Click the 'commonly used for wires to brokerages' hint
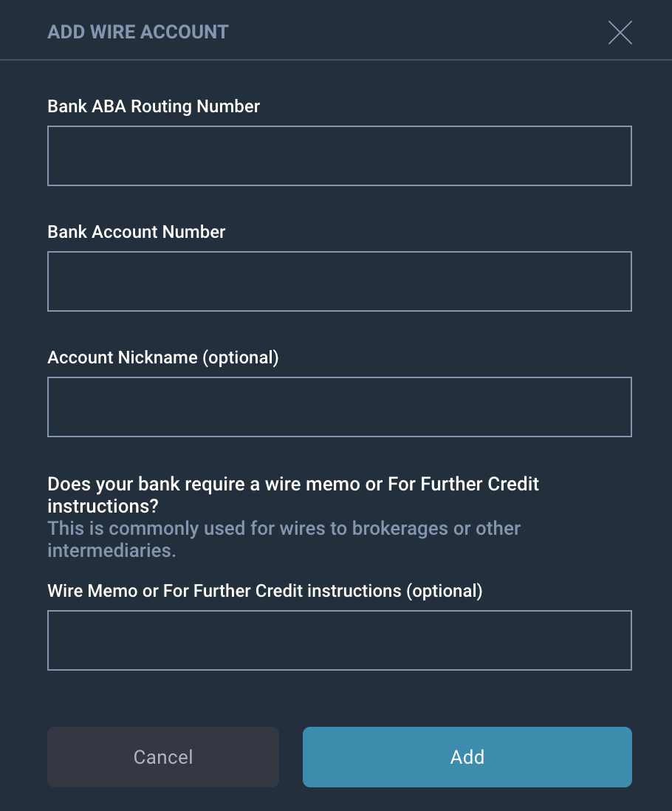This screenshot has height=811, width=672. tap(284, 539)
